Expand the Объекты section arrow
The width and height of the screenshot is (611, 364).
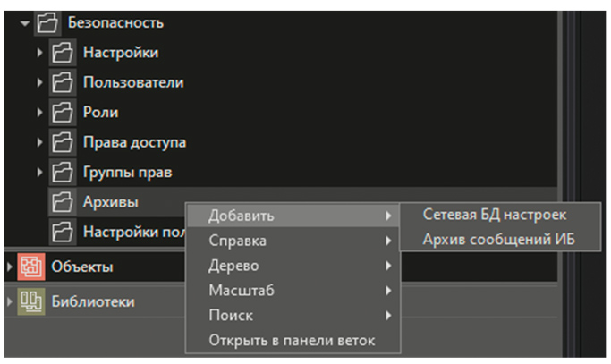[10, 267]
